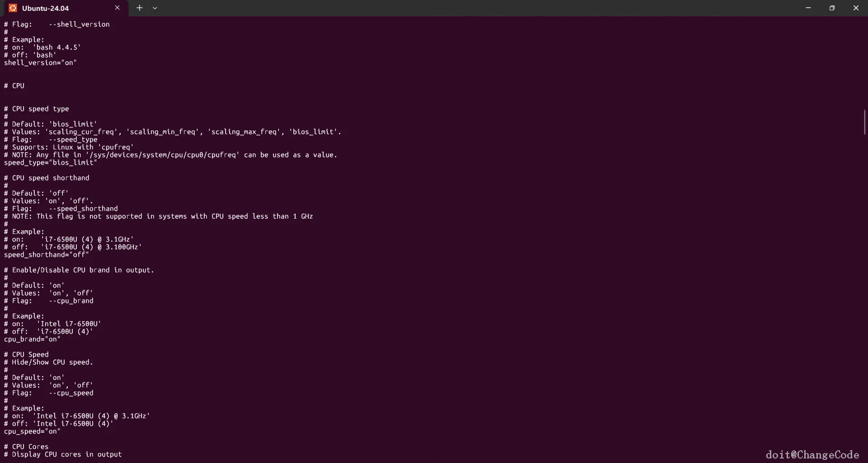The height and width of the screenshot is (463, 868).
Task: Click the '--cpu_brand' flag text
Action: [71, 301]
